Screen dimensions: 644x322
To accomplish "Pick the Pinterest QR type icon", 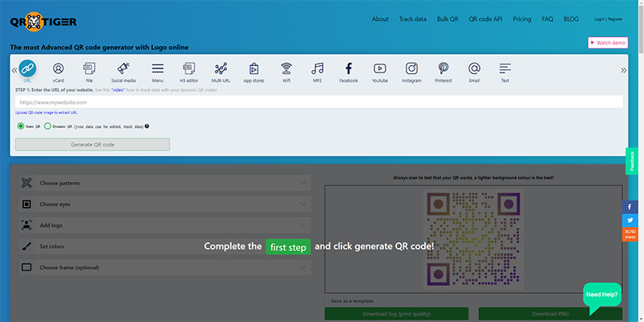I will tap(444, 68).
